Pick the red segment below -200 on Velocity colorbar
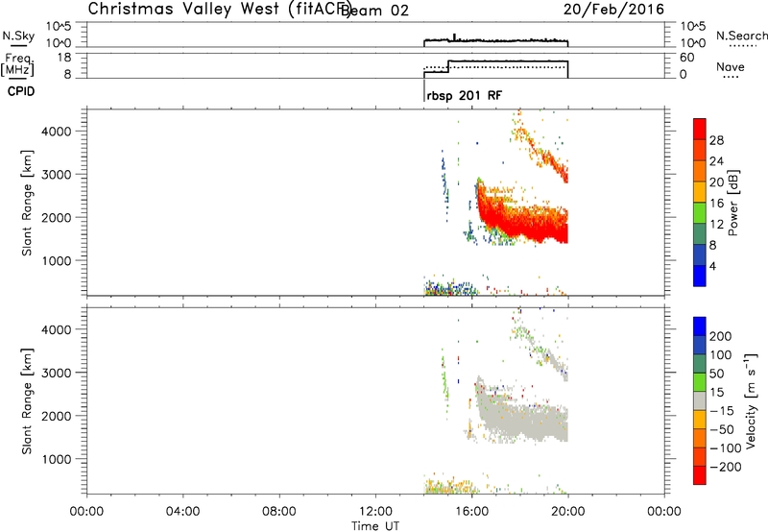768x532 pixels. pyautogui.click(x=700, y=475)
